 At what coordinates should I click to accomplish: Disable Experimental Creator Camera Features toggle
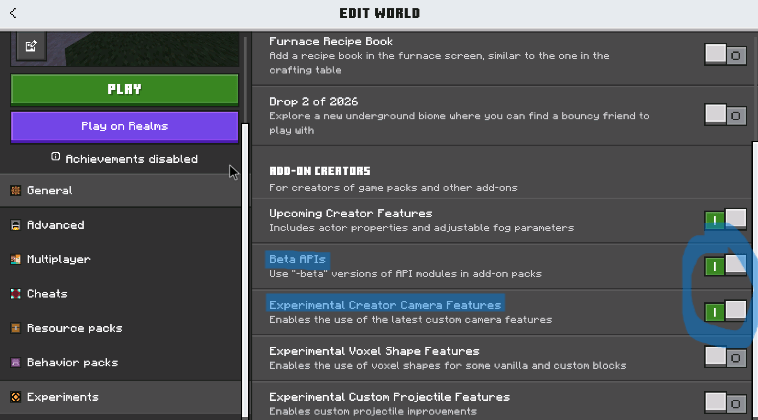(x=725, y=311)
